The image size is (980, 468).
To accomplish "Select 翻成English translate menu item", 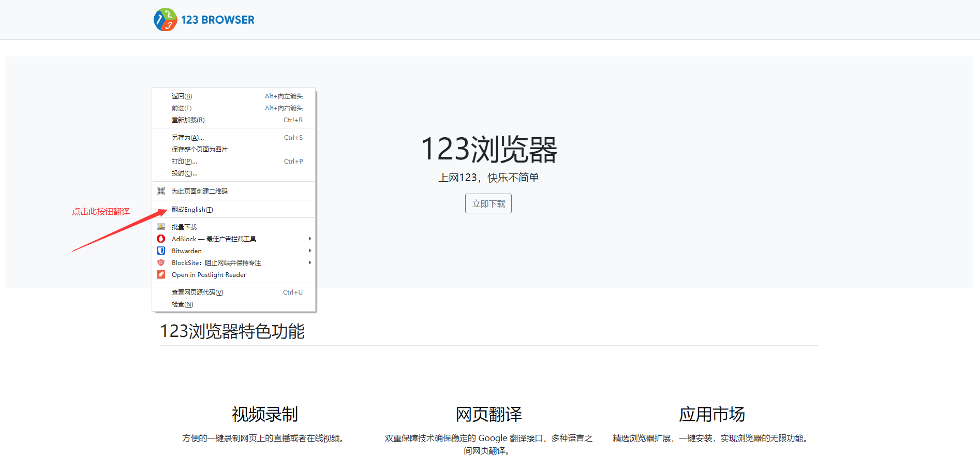I will point(192,210).
